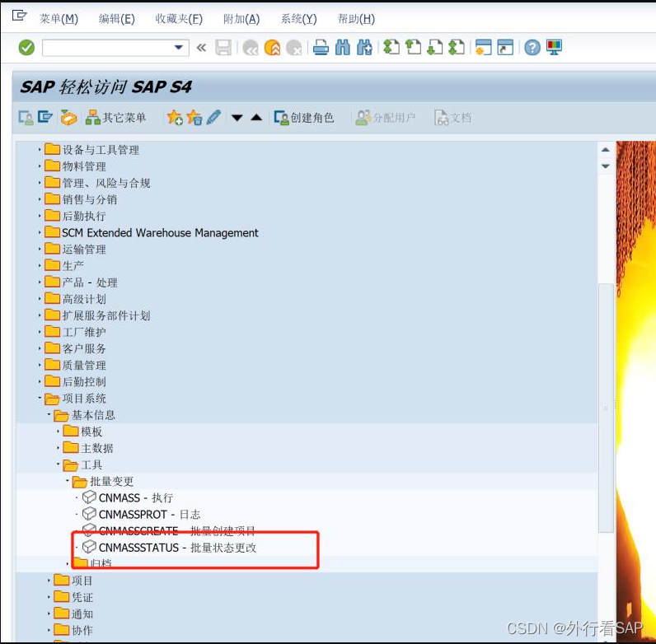Click the 其它菜单 button
This screenshot has width=656, height=644.
[x=116, y=118]
